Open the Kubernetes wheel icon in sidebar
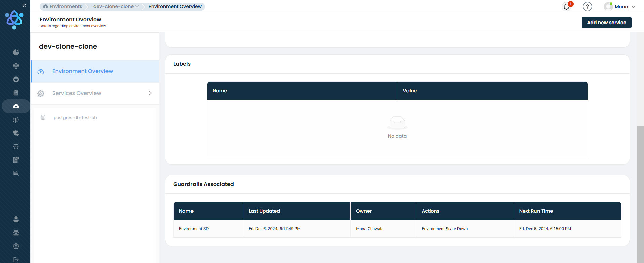Image resolution: width=644 pixels, height=263 pixels. (x=16, y=79)
